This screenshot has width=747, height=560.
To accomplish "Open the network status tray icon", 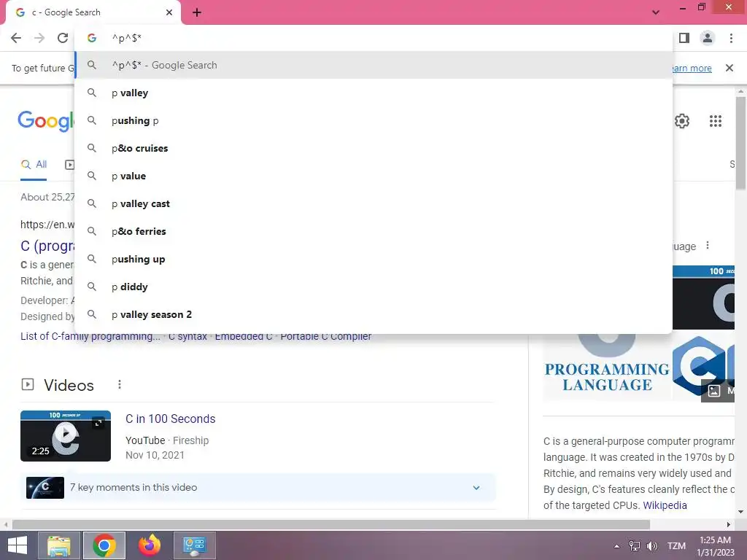I will (634, 546).
